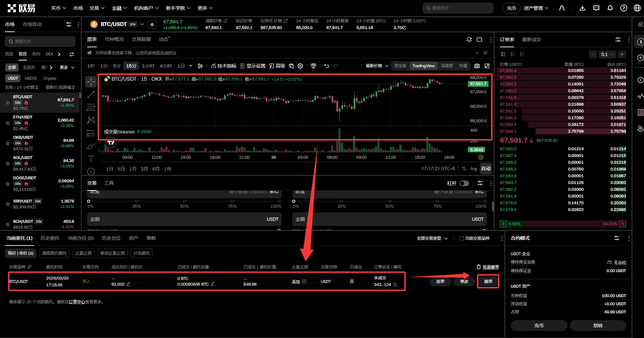Viewport: 644px width, 338px height.
Task: Click the 追单 chase order button
Action: 440,282
